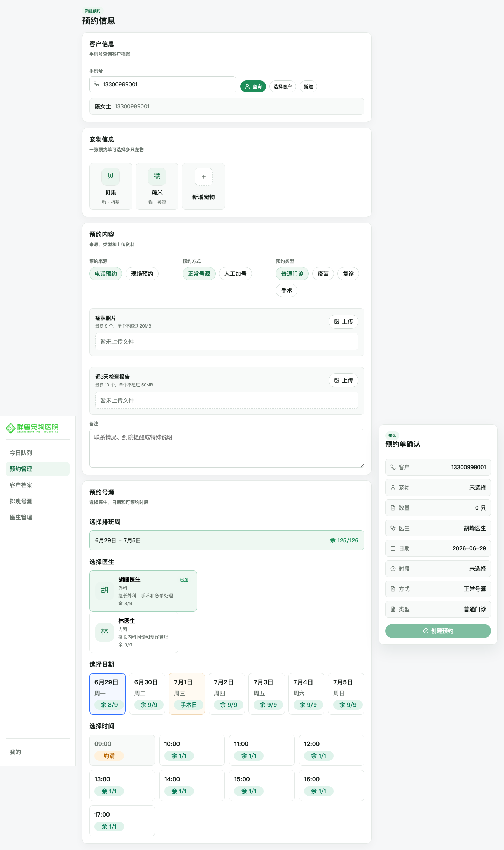The image size is (504, 850).
Task: Click the document icon beside 类型 row
Action: [x=393, y=609]
